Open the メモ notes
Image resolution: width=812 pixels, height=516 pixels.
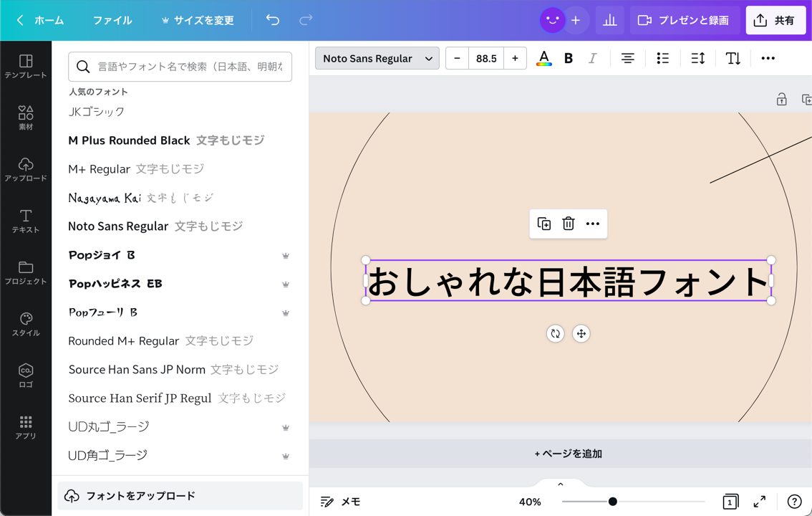[340, 502]
